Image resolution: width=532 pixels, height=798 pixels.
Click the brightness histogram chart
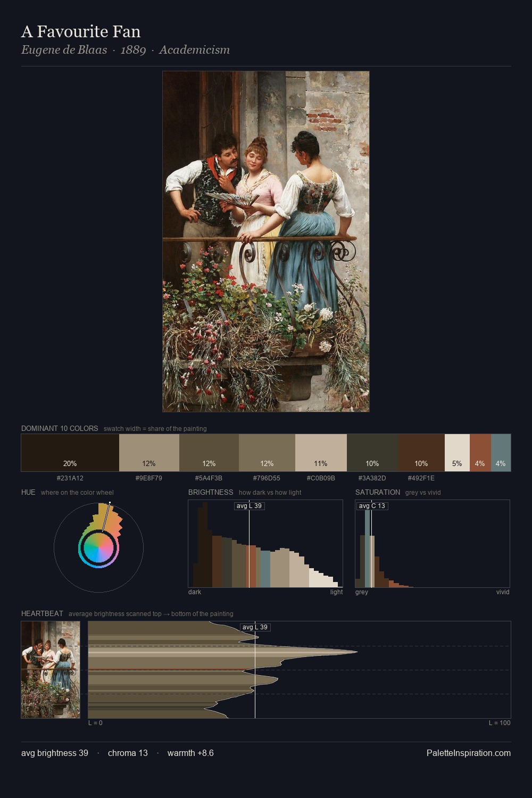pyautogui.click(x=265, y=544)
